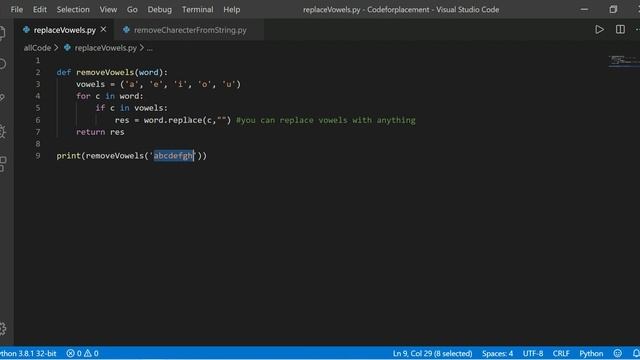Open the Help menu

coord(231,9)
